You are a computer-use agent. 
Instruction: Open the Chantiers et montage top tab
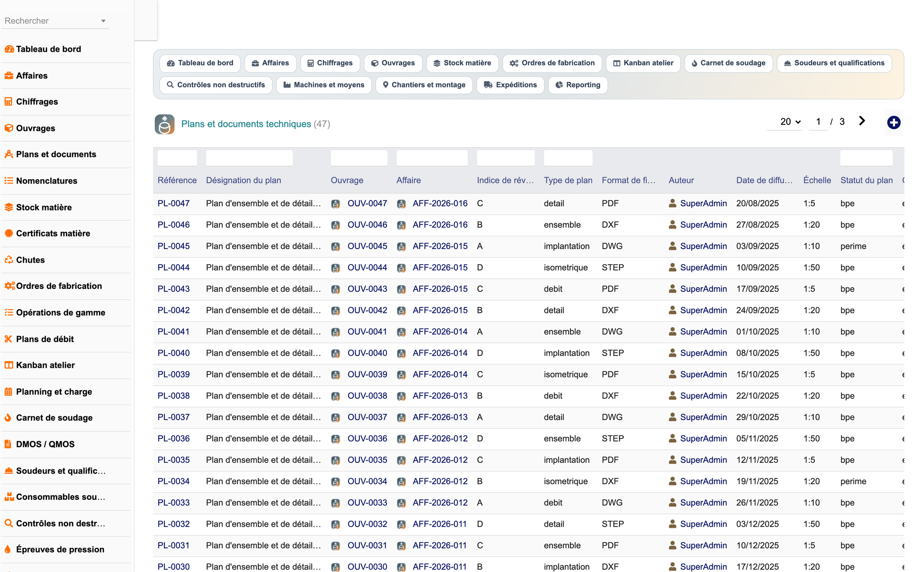pyautogui.click(x=424, y=85)
